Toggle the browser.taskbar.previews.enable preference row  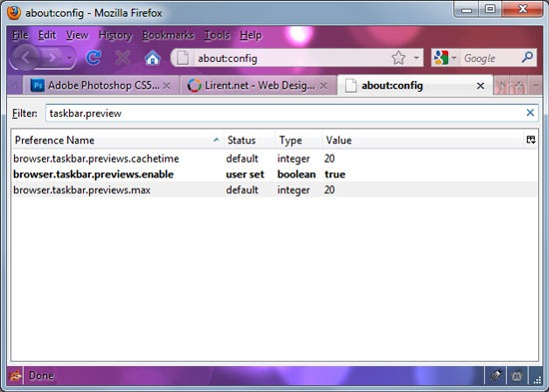274,174
